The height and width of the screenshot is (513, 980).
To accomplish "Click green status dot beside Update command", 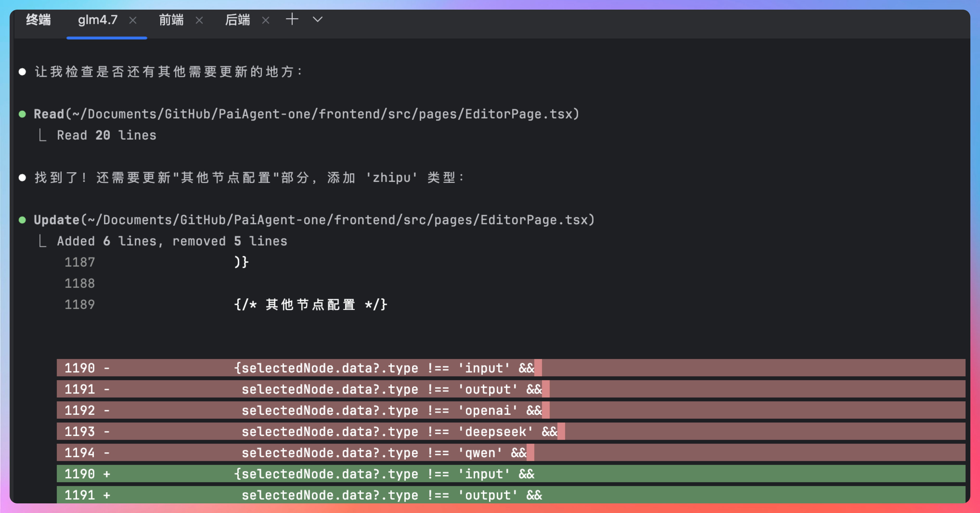I will coord(22,220).
